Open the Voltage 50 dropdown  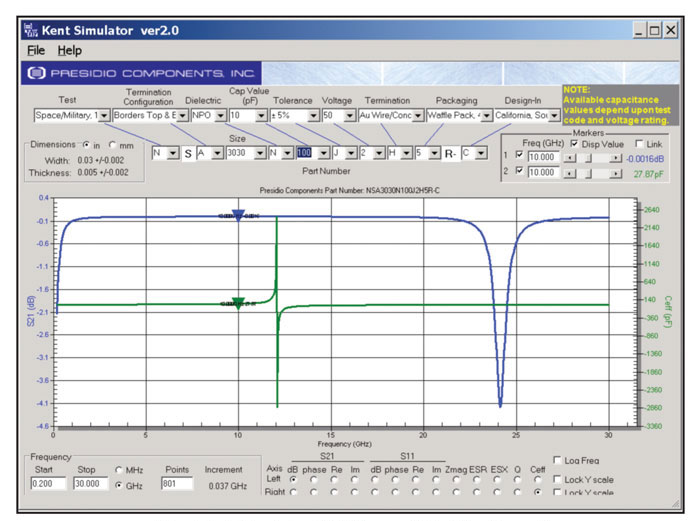point(350,116)
